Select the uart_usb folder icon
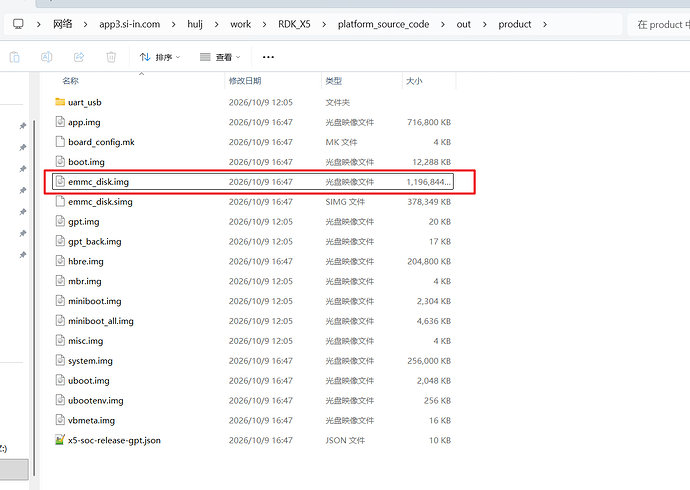 60,102
